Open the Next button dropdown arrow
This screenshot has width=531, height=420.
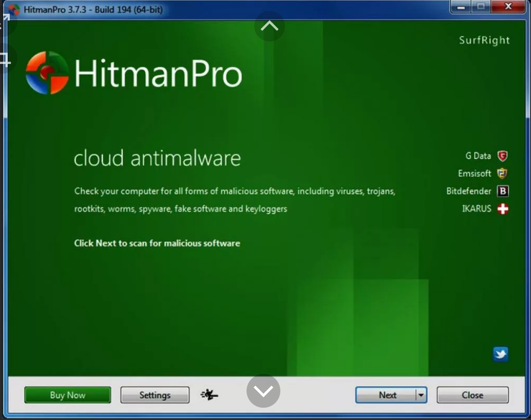click(421, 395)
